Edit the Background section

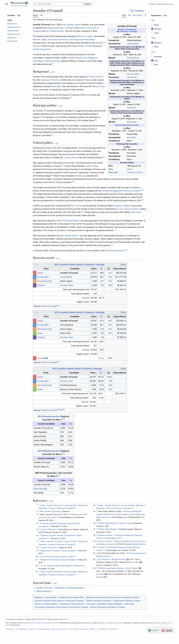click(x=53, y=72)
